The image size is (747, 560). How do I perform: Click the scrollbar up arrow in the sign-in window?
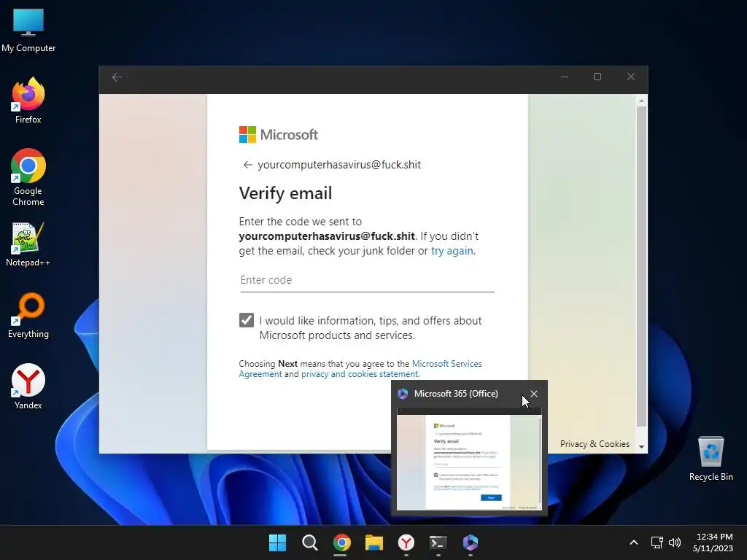point(641,101)
